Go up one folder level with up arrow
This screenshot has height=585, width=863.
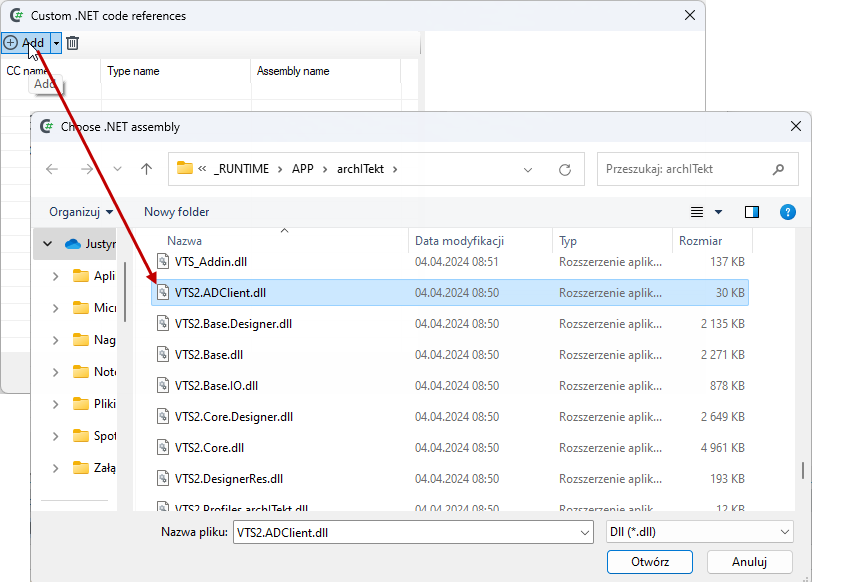click(146, 169)
